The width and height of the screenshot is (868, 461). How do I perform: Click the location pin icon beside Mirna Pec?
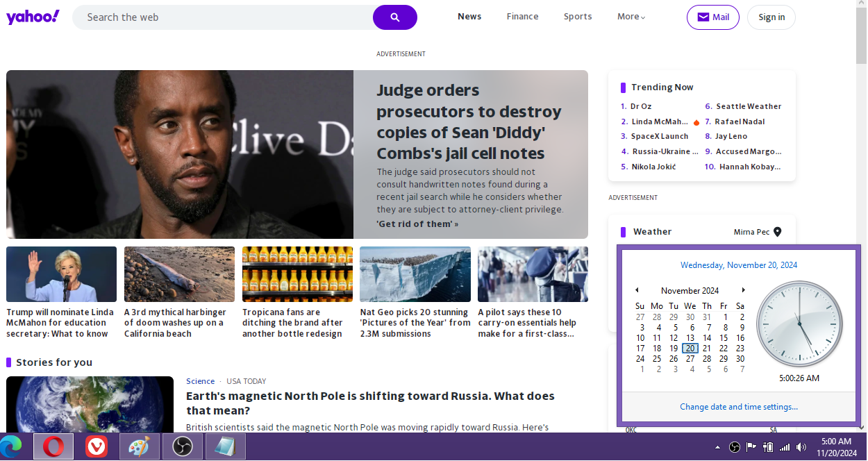point(778,232)
